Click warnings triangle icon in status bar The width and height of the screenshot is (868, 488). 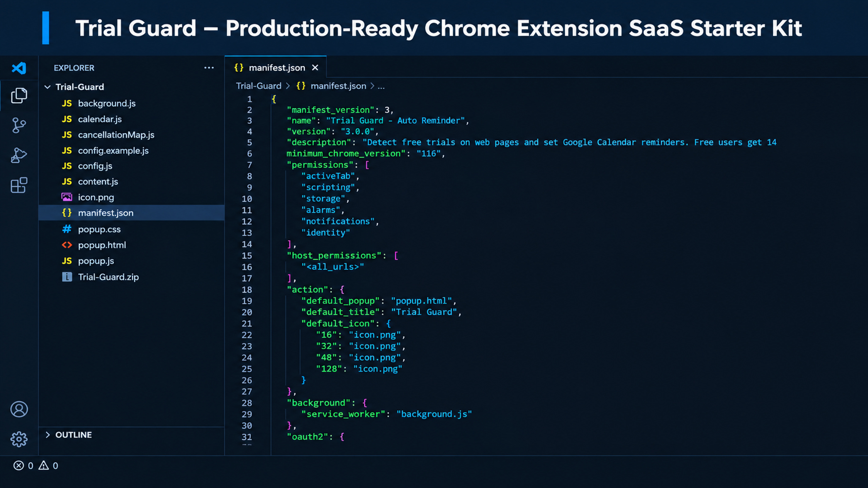43,465
